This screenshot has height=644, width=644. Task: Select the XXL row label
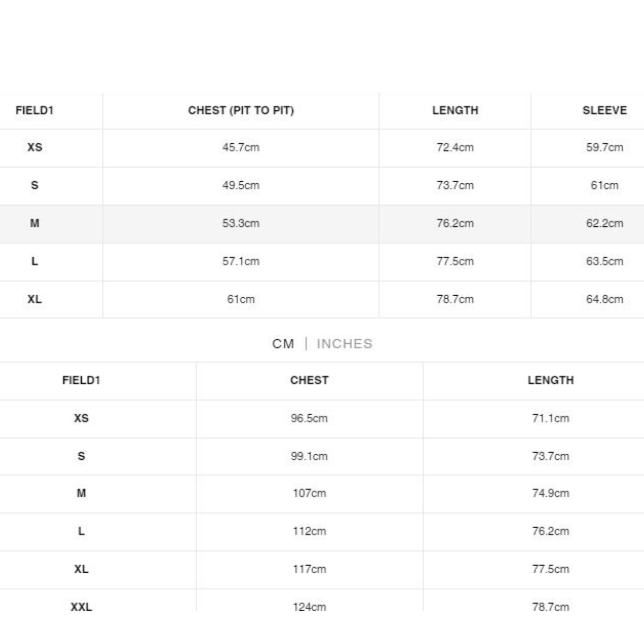(81, 607)
